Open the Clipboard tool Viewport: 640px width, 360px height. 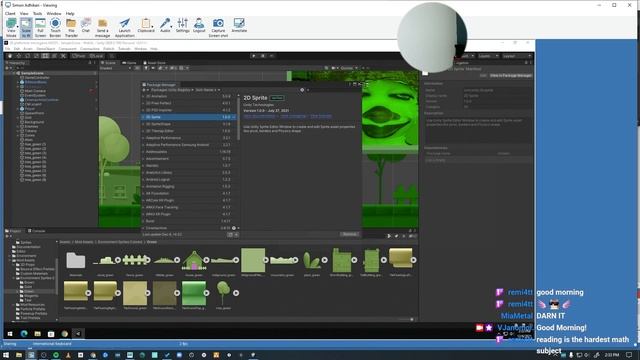tap(145, 25)
